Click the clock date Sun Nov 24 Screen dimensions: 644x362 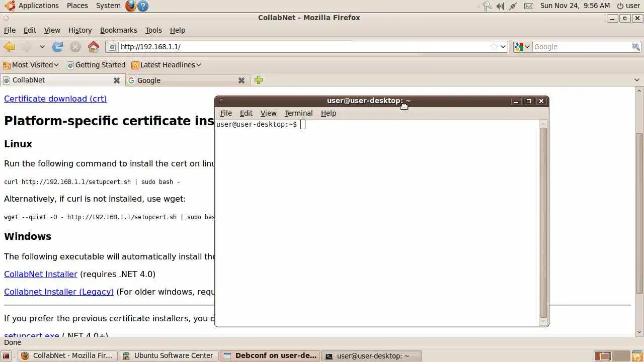coord(575,6)
